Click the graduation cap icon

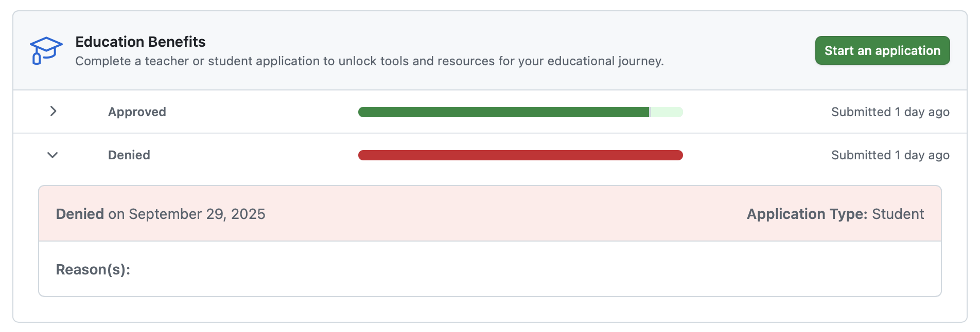coord(46,50)
